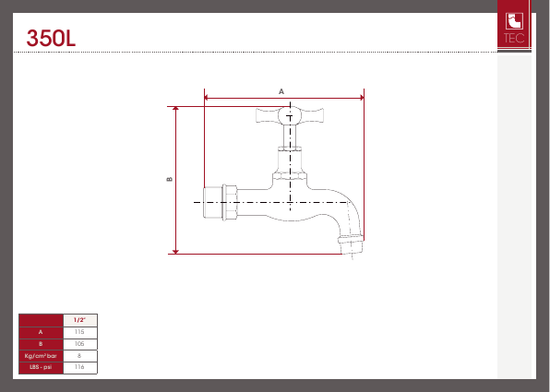Select the LBS - psi row label

click(x=41, y=367)
